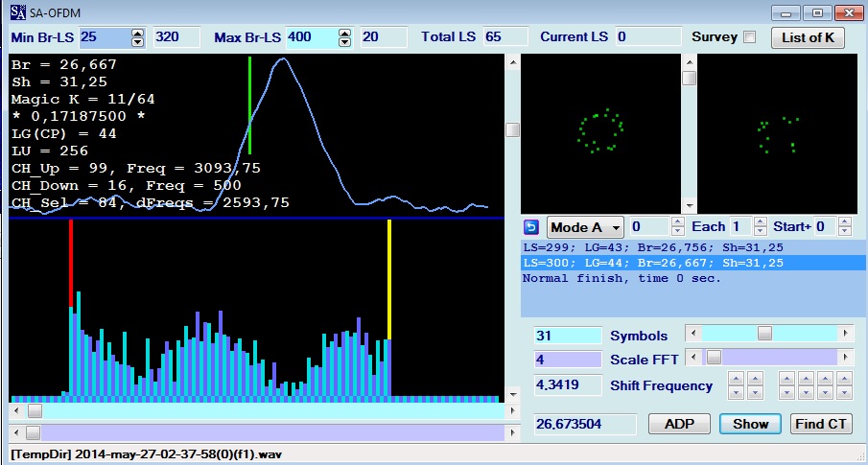The image size is (868, 465).
Task: Open the Mode A dropdown
Action: 585,227
